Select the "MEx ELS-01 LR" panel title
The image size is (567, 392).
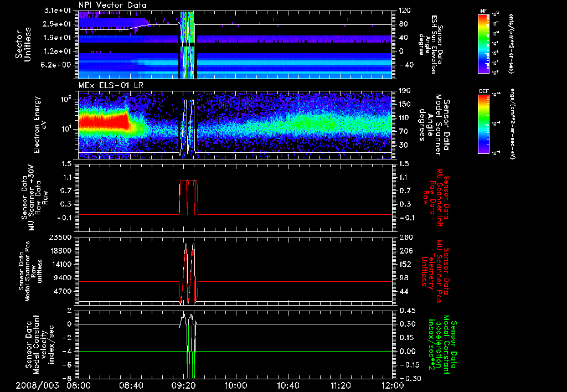tap(111, 86)
